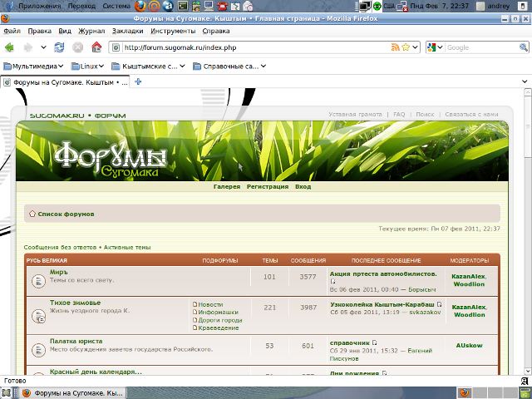Click the Регистрация link

[x=267, y=187]
